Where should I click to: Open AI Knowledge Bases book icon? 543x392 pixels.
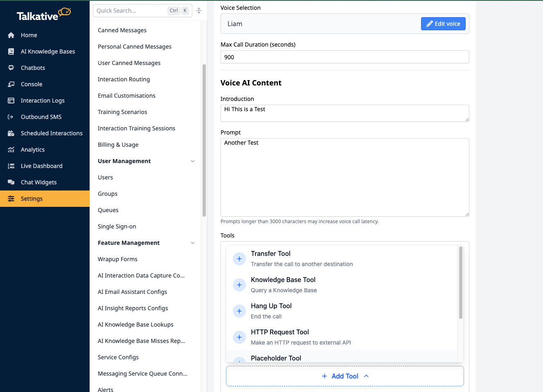pos(11,52)
